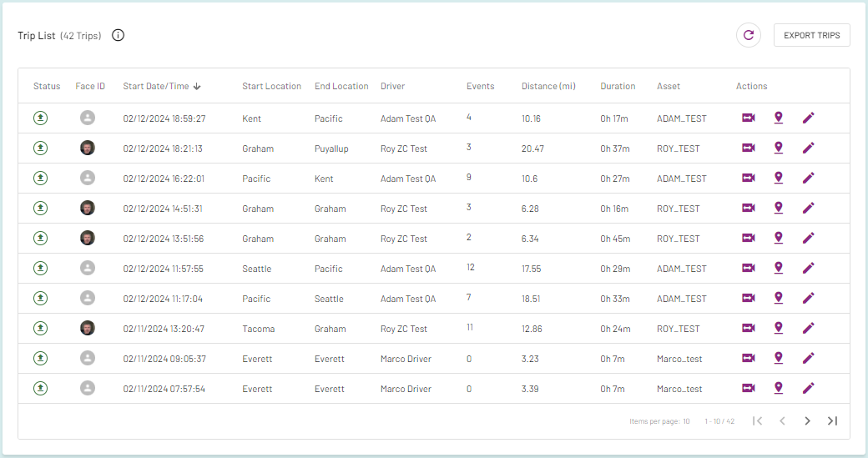
Task: Click Roy's Face ID photo, 18:21:13 trip
Action: 88,148
